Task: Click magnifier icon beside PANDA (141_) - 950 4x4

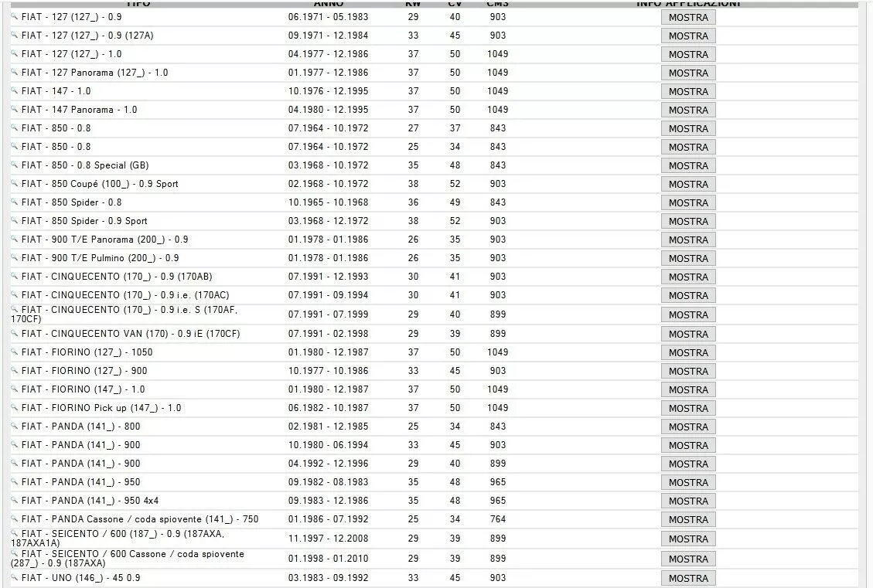Action: (15, 500)
